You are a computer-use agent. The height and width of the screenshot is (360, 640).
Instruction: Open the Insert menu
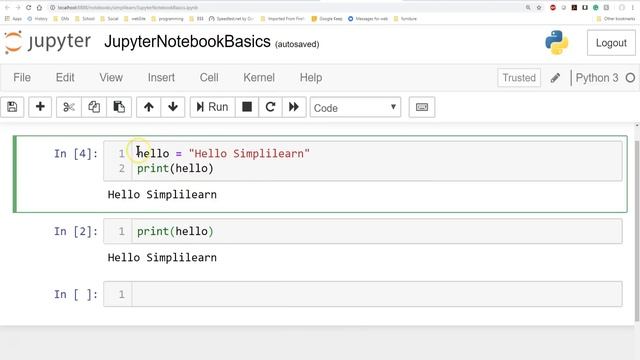point(161,78)
